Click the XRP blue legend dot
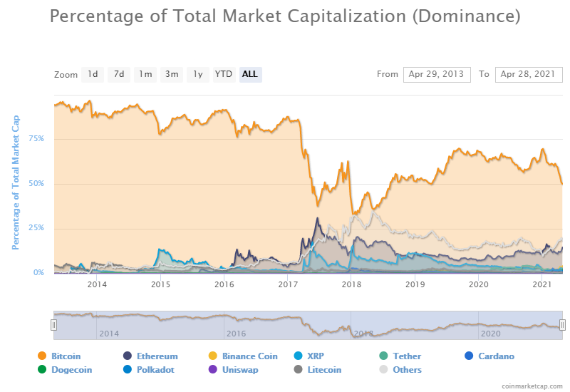This screenshot has height=392, width=570. click(x=298, y=356)
